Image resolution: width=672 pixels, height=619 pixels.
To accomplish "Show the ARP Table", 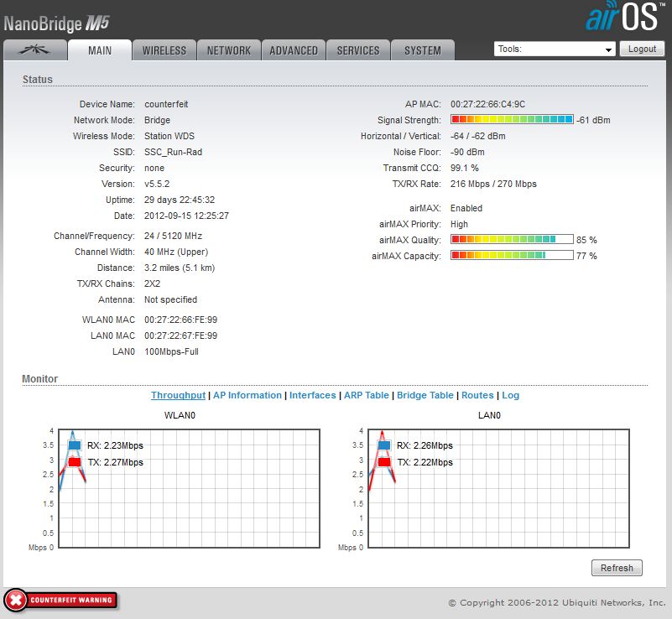I will 367,395.
